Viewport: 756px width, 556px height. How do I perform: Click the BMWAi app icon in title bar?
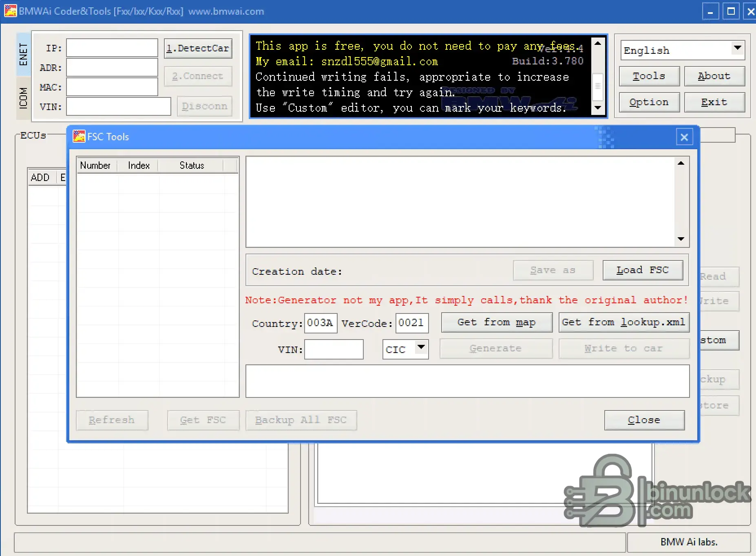click(10, 11)
